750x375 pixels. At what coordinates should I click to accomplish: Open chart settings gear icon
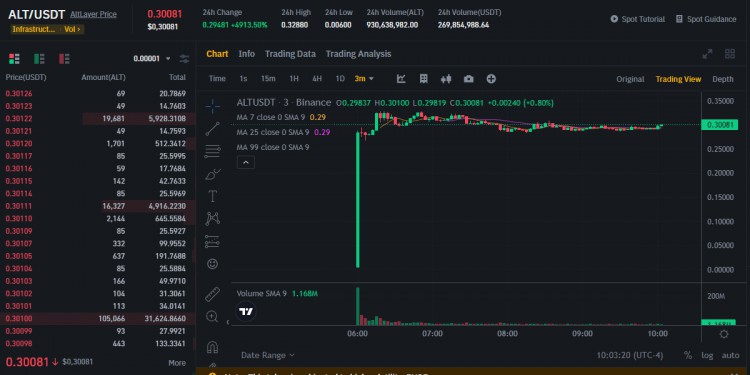point(724,334)
